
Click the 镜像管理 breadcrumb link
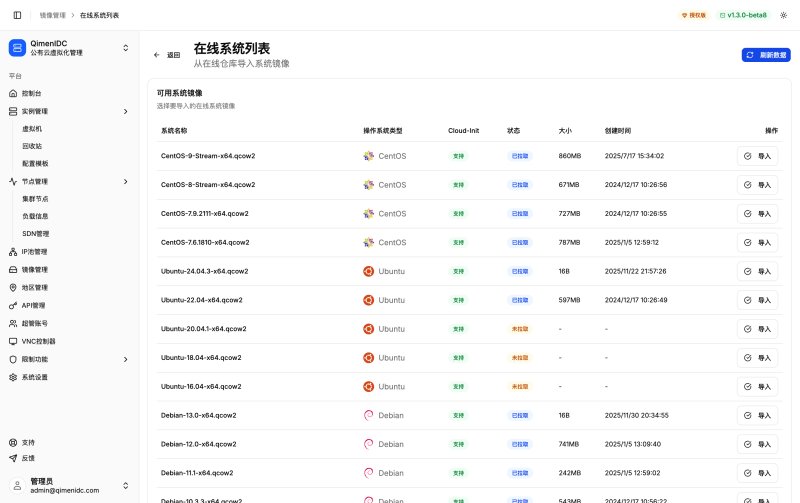[53, 15]
